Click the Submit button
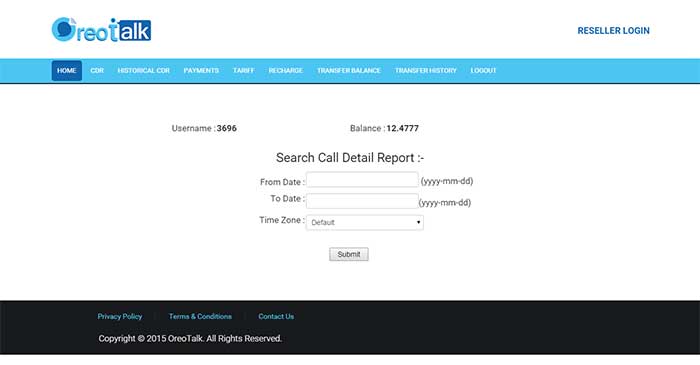Viewport: 700px width, 365px height. tap(349, 254)
